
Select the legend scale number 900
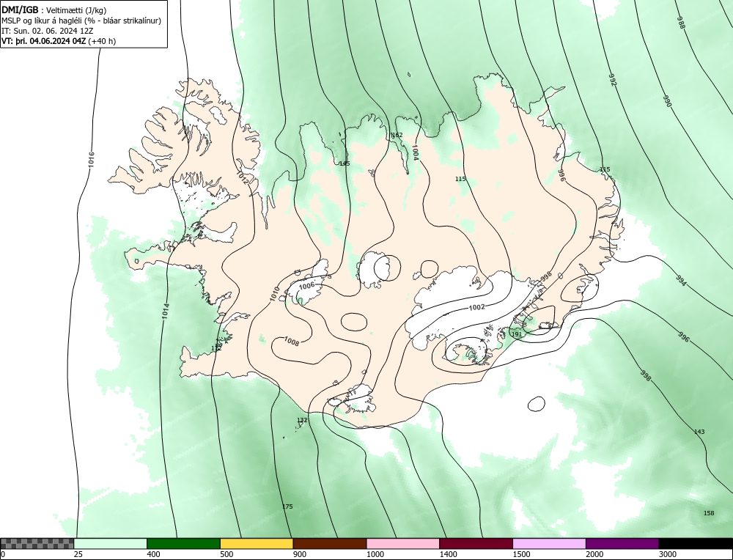(300, 554)
